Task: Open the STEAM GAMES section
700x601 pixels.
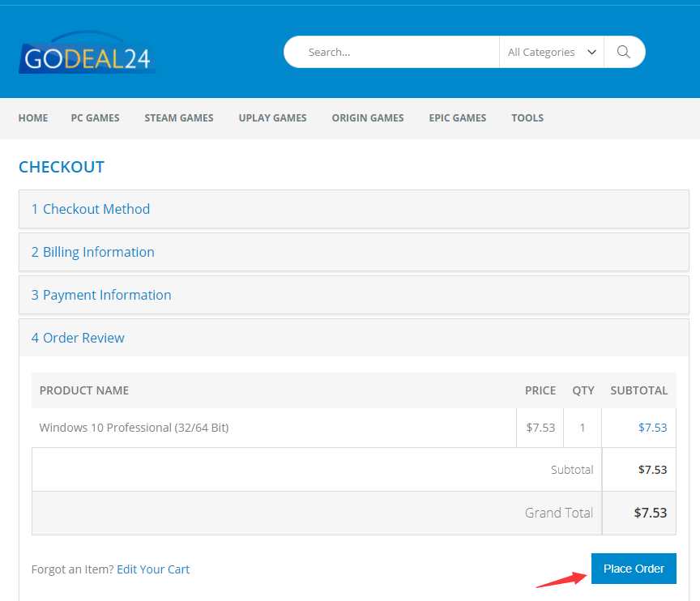Action: click(x=179, y=117)
